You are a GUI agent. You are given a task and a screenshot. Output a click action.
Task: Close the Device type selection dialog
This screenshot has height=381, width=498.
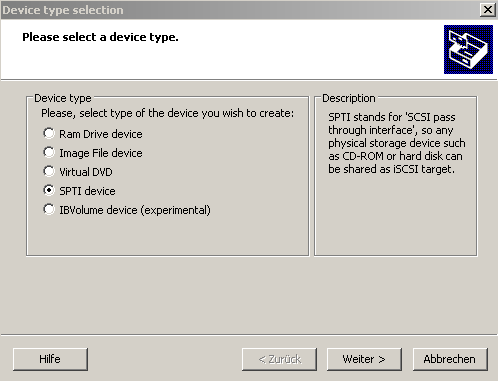[488, 10]
